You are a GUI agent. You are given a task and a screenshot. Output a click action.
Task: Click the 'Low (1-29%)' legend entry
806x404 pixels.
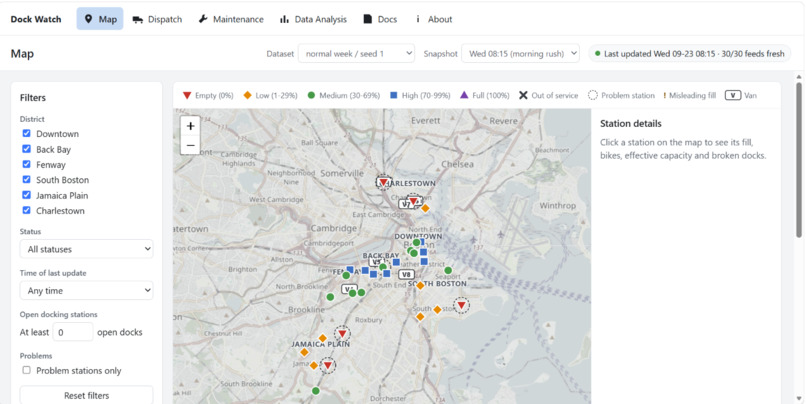[x=270, y=95]
